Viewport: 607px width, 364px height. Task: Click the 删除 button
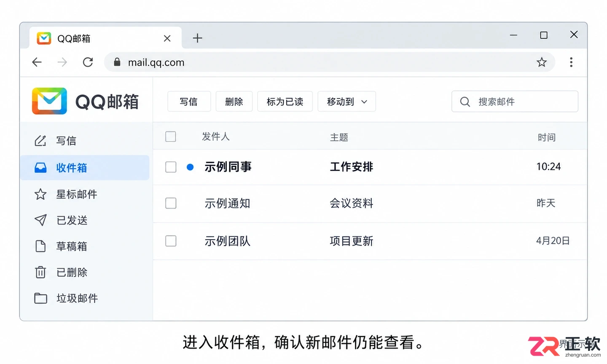234,102
